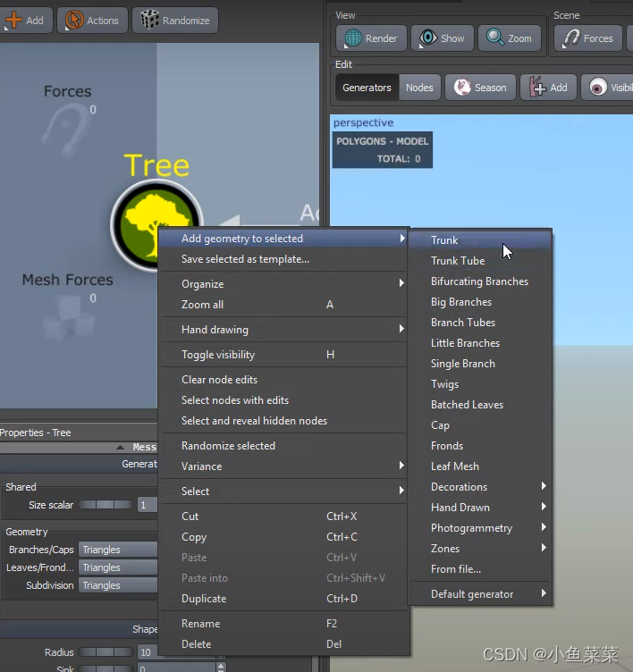Add Branch Tubes geometry
Viewport: 633px width, 672px height.
click(479, 323)
